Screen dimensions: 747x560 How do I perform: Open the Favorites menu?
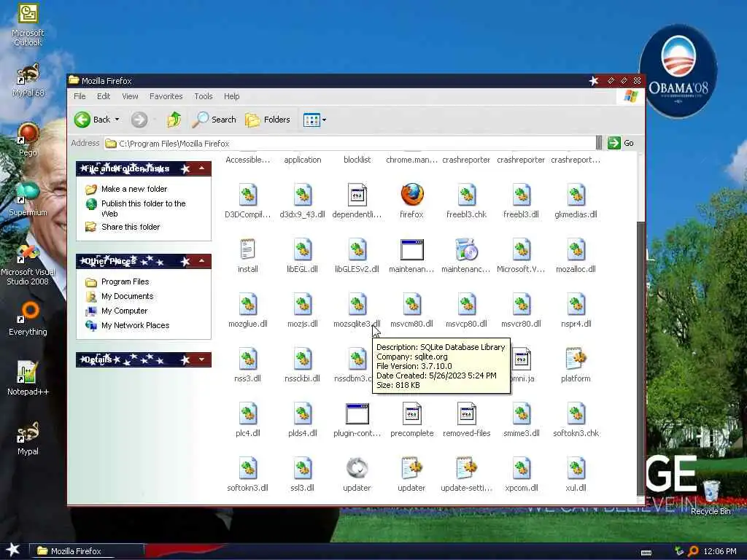[x=166, y=96]
